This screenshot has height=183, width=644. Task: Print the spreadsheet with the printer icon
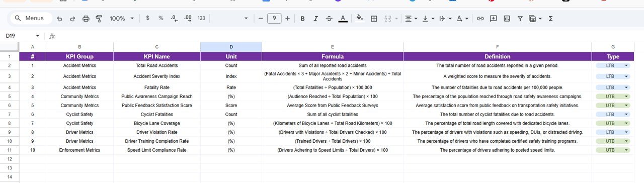tap(86, 19)
